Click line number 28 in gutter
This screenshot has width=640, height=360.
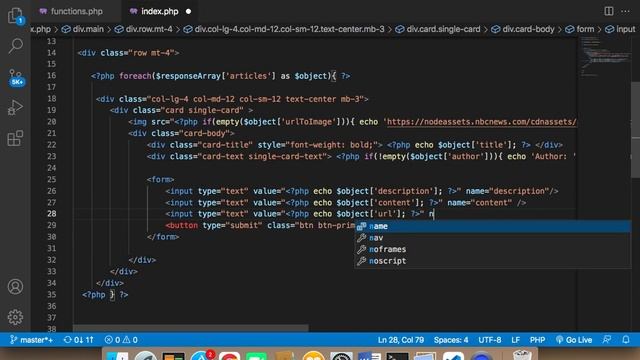[x=51, y=213]
